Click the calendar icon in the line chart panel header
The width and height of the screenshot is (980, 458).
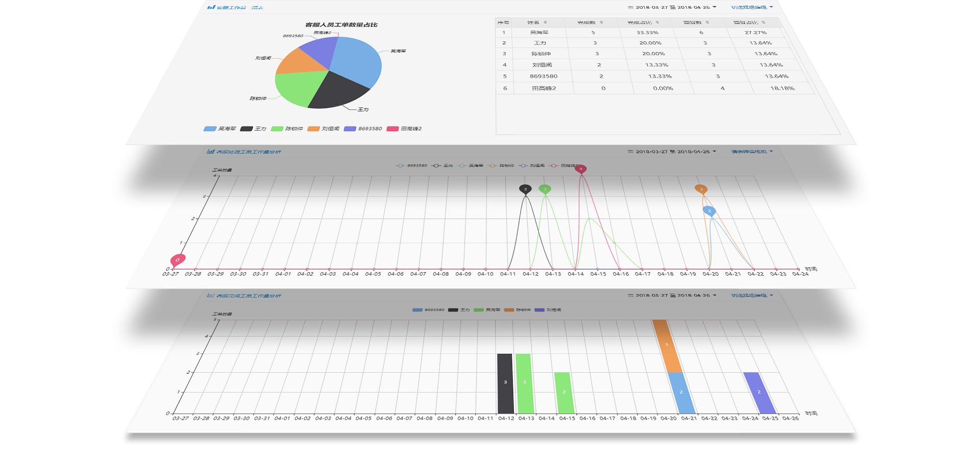click(631, 152)
